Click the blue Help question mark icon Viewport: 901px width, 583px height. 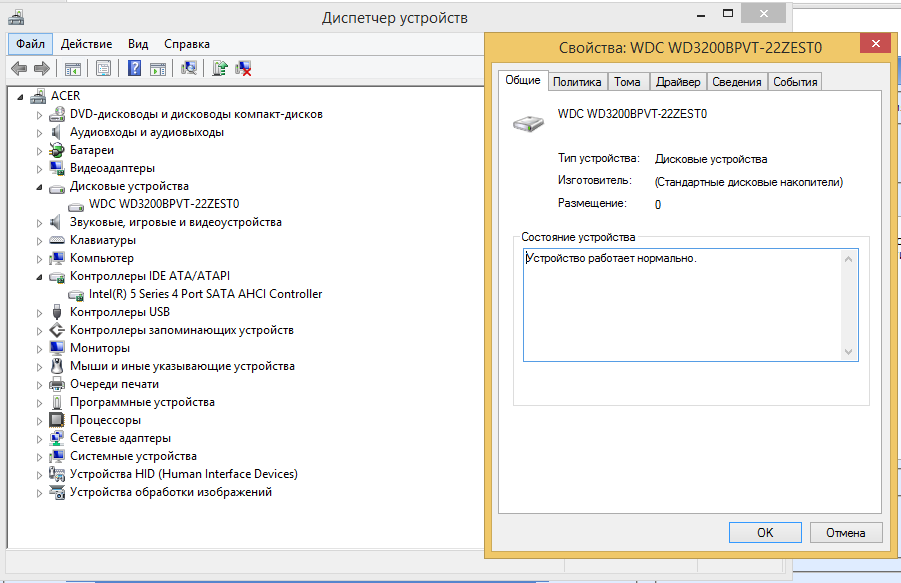pos(134,68)
